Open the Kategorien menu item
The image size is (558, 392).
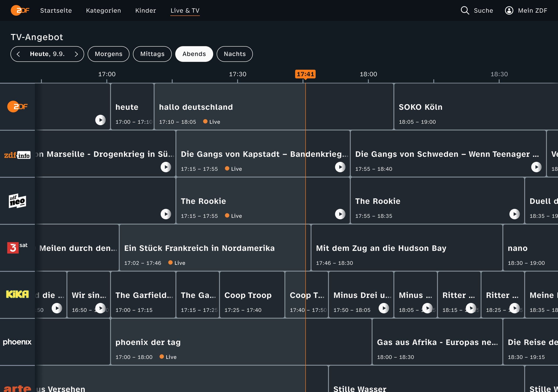[x=103, y=10]
